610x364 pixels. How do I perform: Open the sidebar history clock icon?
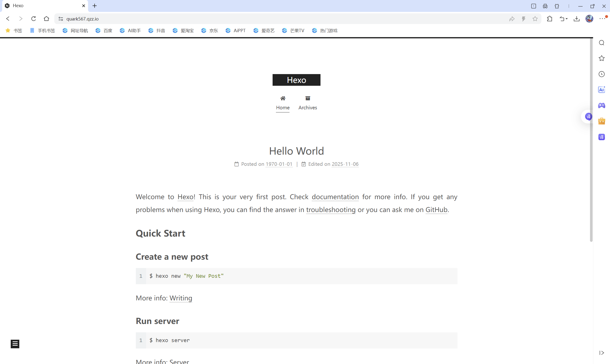tap(601, 74)
